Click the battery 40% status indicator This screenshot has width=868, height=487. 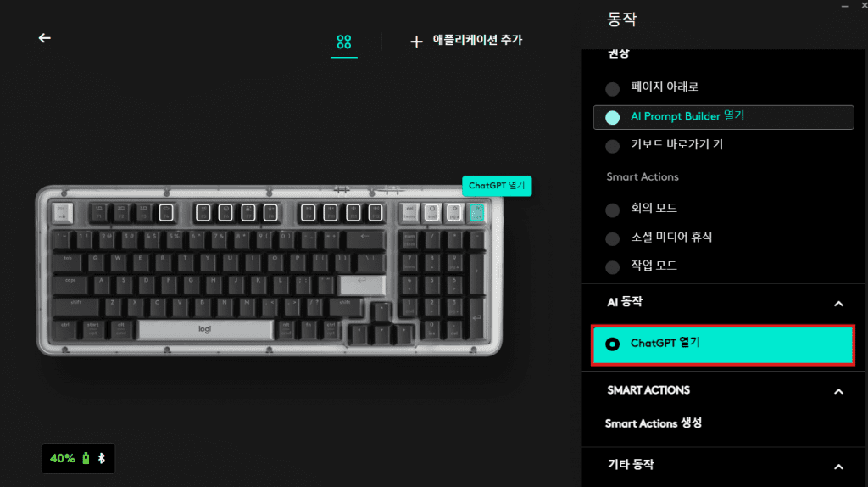pos(78,458)
